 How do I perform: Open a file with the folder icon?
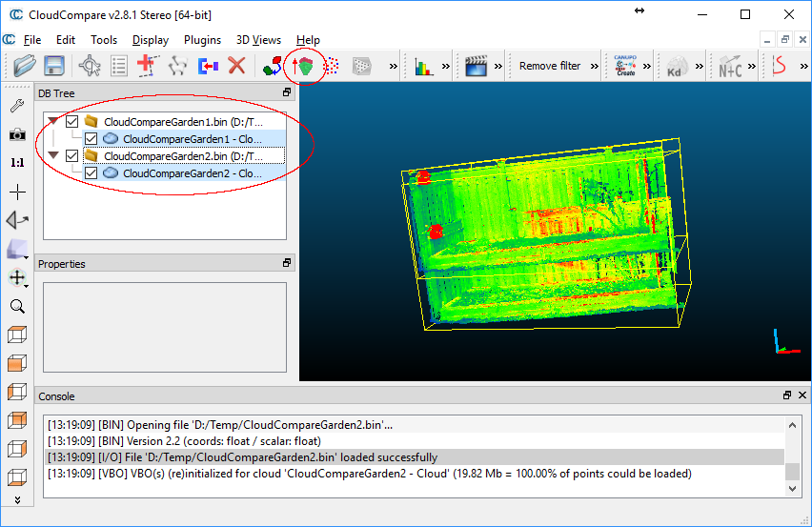(x=25, y=66)
